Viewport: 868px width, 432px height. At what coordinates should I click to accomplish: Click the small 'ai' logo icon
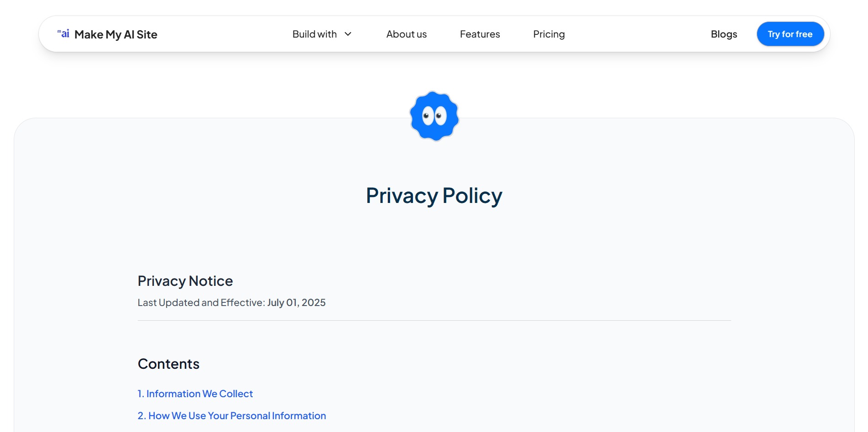[x=64, y=33]
